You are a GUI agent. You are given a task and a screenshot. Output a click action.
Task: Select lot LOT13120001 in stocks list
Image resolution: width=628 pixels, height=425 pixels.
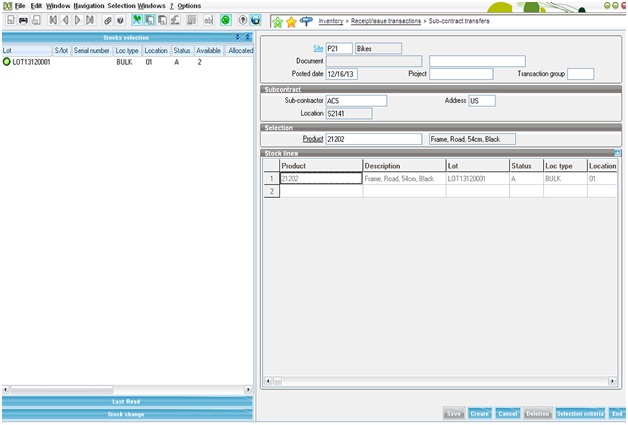[x=31, y=62]
